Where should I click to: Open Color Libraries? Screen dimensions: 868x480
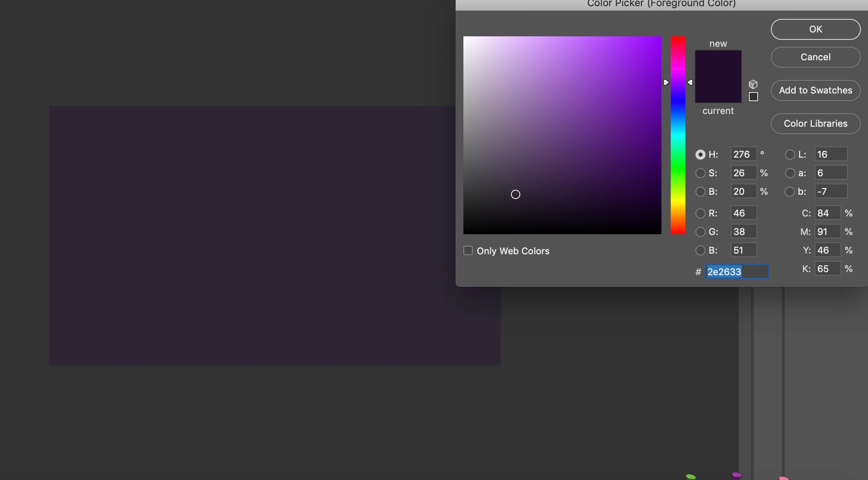(815, 124)
